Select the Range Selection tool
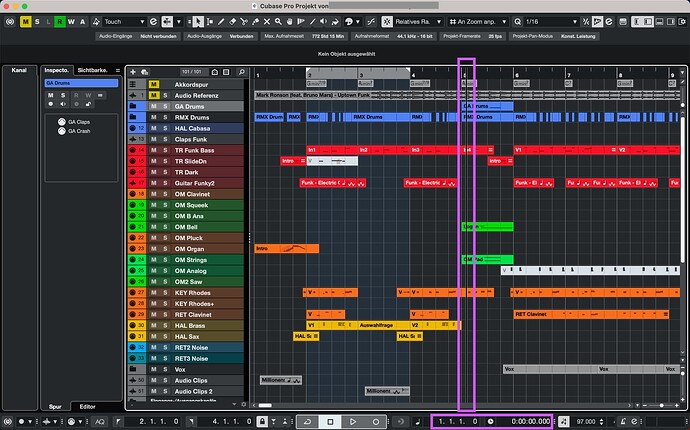The image size is (690, 430). (x=209, y=22)
